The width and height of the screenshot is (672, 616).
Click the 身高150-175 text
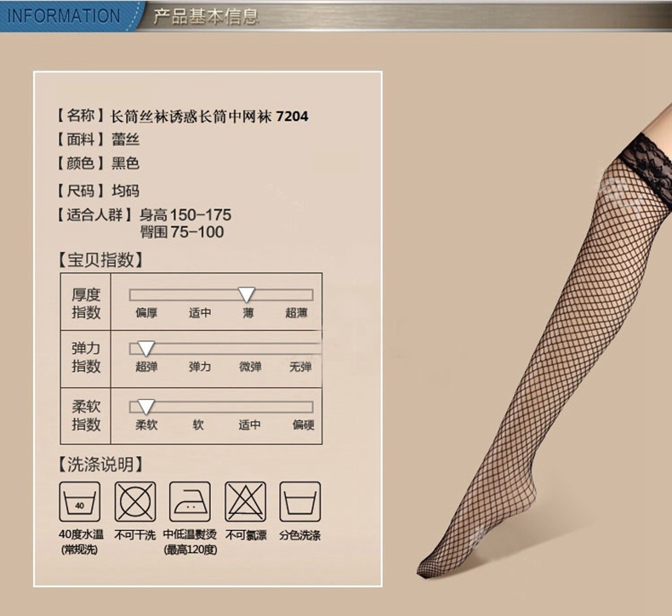185,214
